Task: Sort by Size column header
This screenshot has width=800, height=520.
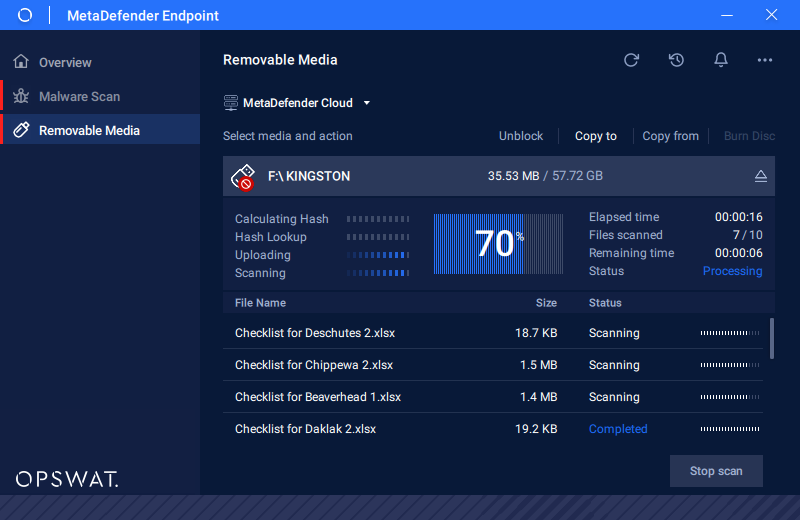Action: 546,303
